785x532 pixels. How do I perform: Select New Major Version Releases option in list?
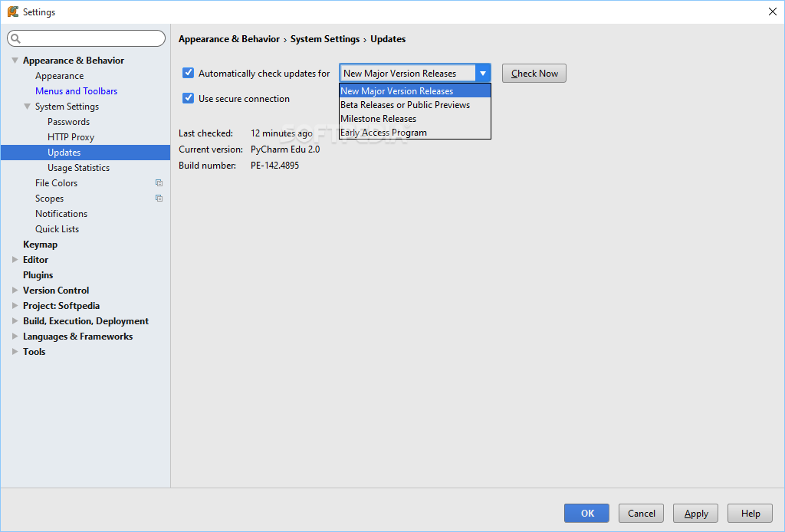(x=415, y=91)
